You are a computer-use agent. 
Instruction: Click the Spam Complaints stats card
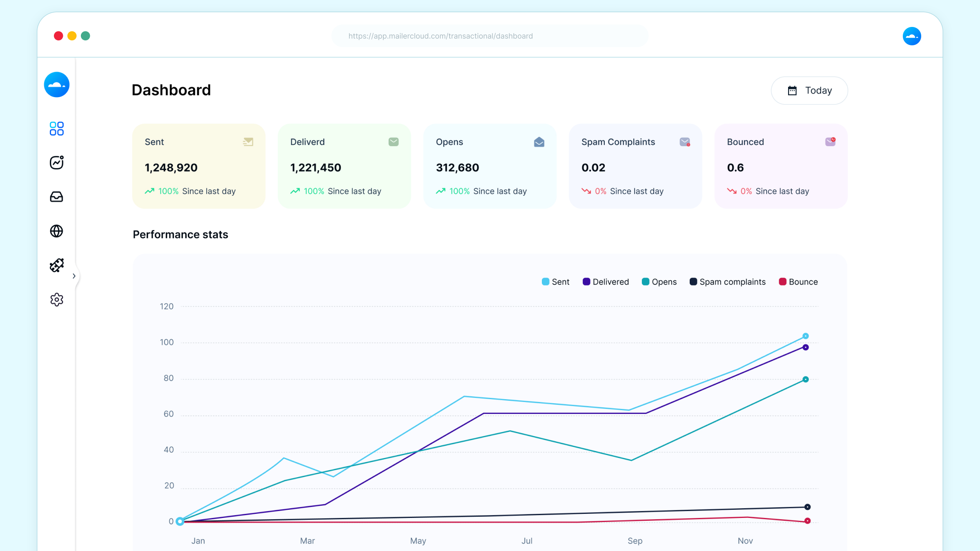click(635, 166)
